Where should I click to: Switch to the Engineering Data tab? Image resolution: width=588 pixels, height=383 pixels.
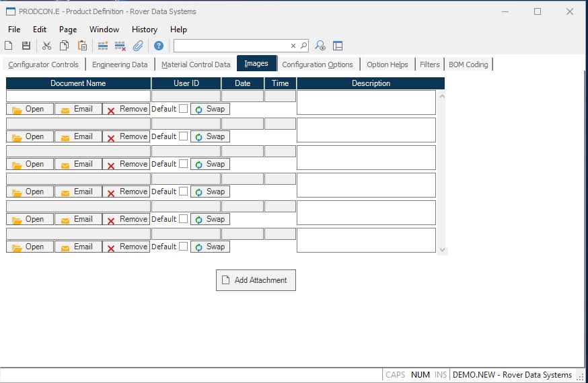pos(120,65)
